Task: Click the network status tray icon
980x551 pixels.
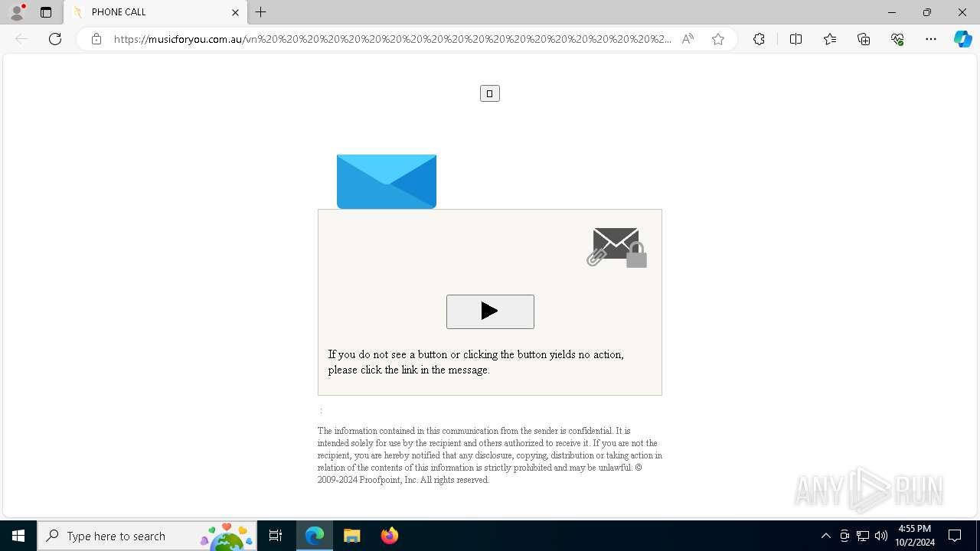Action: point(863,536)
